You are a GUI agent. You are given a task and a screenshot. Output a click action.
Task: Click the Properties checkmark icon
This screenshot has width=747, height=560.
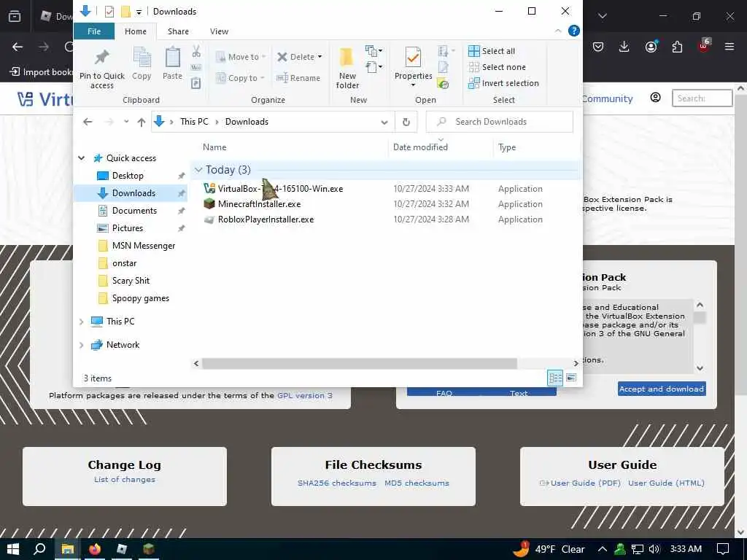[x=413, y=58]
